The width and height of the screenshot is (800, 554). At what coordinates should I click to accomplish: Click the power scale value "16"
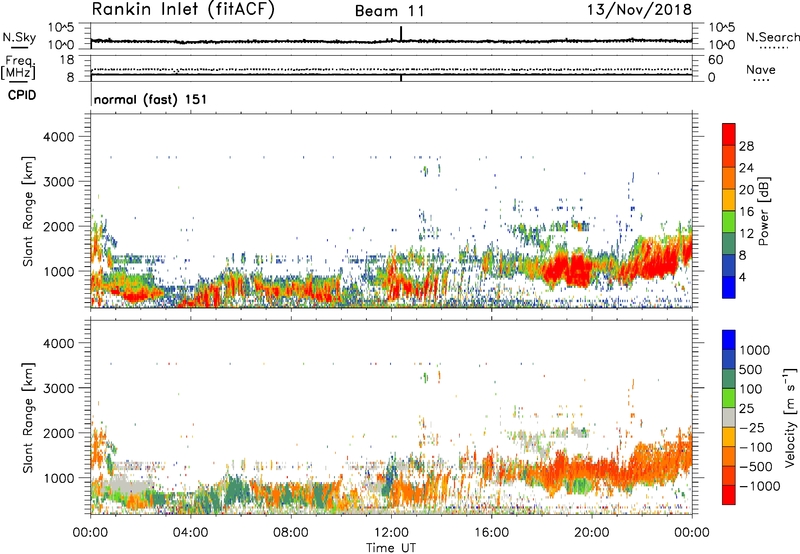[746, 212]
